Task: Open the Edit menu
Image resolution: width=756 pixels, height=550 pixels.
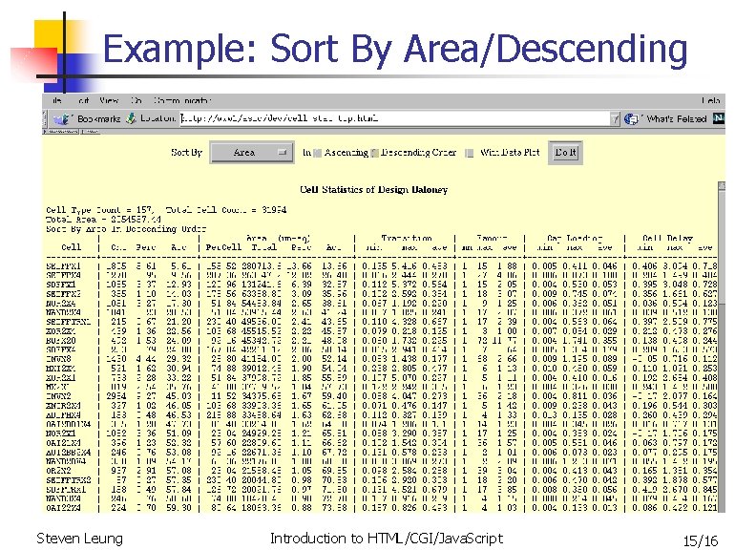Action: (x=84, y=100)
